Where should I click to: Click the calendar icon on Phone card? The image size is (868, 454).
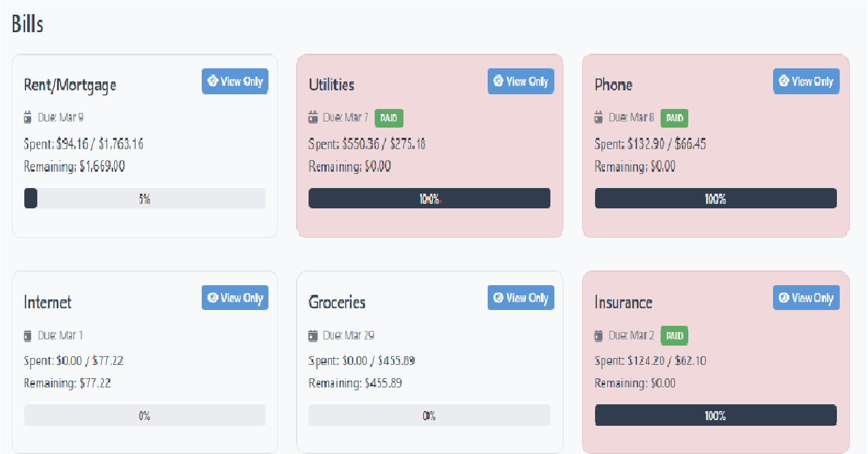599,117
